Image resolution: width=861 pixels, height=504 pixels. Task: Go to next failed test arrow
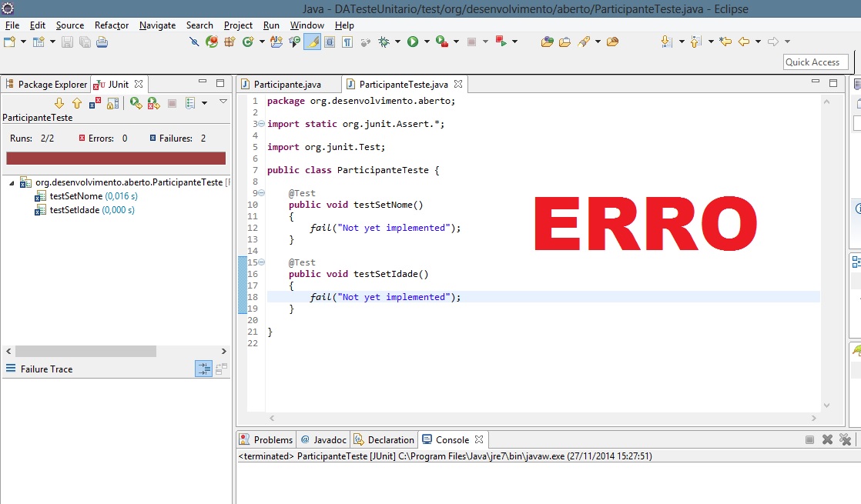(x=59, y=103)
